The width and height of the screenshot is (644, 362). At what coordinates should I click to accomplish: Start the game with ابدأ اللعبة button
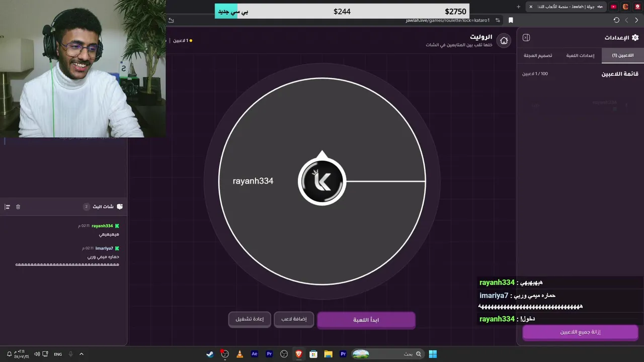(366, 320)
